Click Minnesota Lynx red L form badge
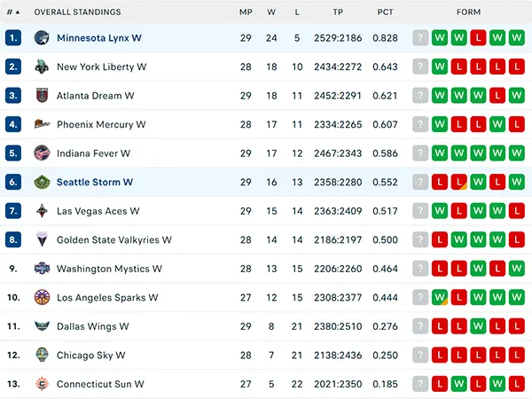532x399 pixels. 478,37
